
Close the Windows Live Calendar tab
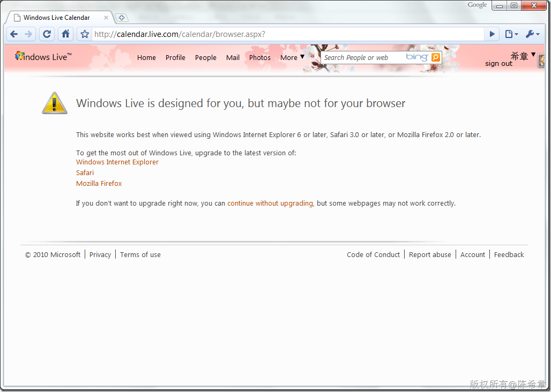coord(106,18)
